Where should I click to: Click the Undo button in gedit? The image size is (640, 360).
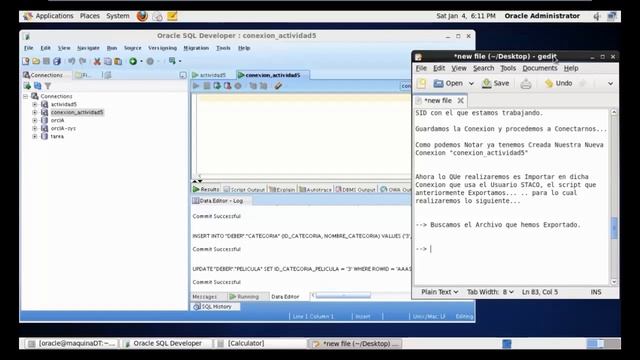coord(558,84)
